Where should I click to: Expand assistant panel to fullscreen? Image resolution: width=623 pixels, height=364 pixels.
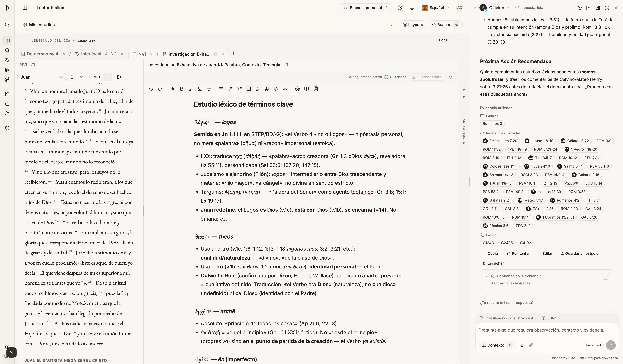click(x=607, y=8)
